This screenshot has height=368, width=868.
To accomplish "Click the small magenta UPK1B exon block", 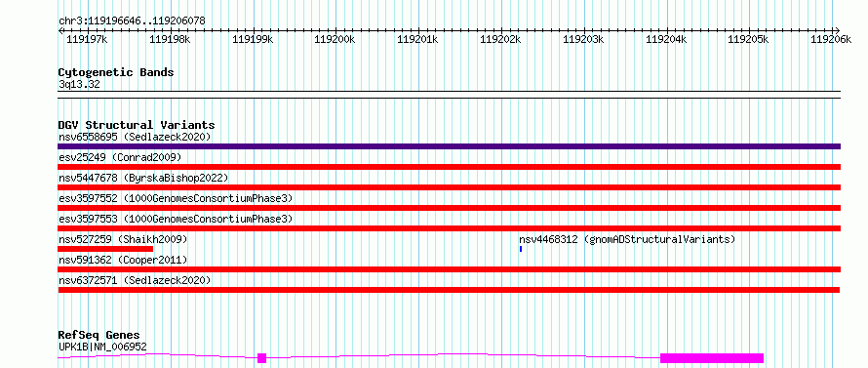I will point(261,358).
